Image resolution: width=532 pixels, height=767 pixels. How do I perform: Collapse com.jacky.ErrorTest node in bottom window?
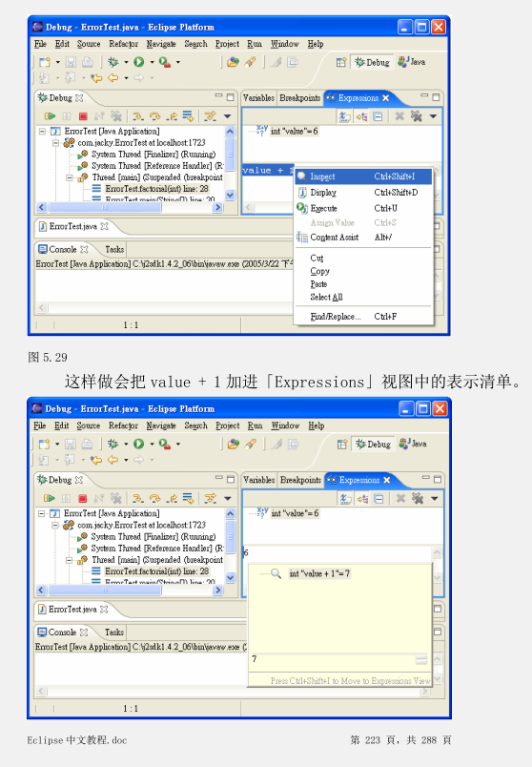click(55, 525)
